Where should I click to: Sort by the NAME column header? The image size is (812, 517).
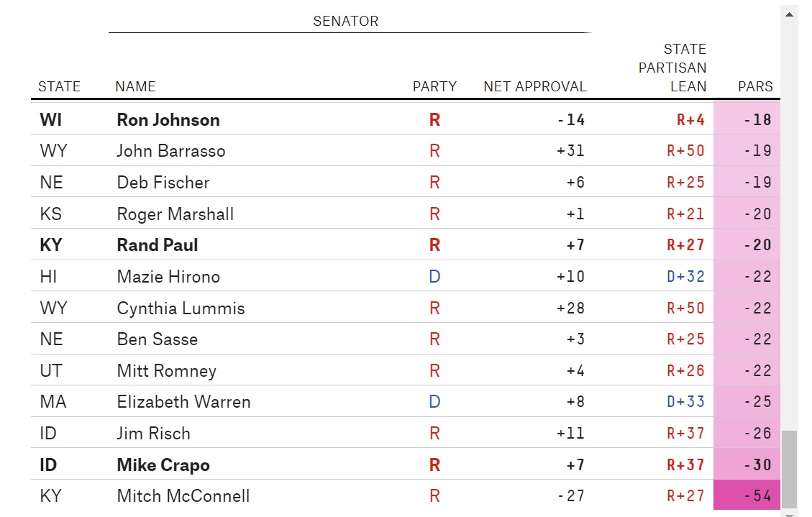pos(135,86)
